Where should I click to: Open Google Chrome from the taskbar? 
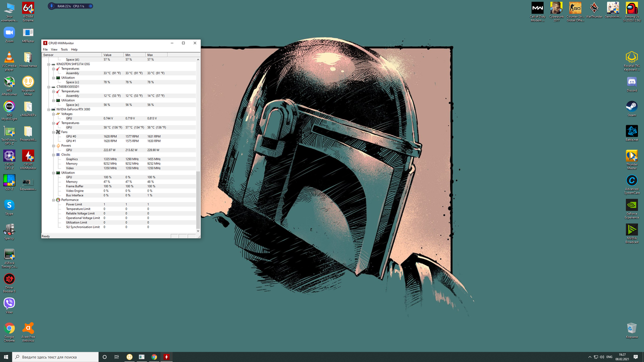[154, 357]
